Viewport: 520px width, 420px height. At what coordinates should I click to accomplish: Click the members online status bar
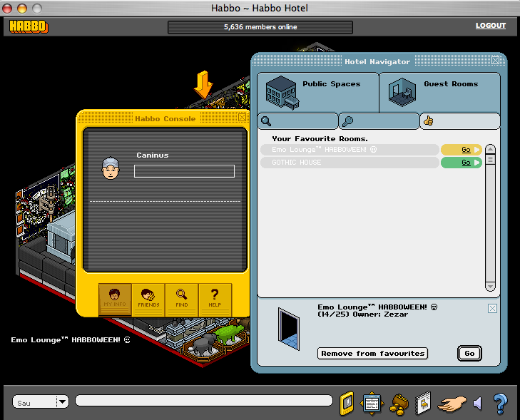click(260, 27)
